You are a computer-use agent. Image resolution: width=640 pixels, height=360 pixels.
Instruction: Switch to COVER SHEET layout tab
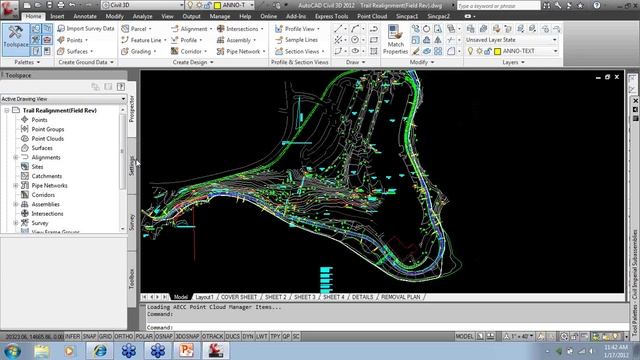239,297
